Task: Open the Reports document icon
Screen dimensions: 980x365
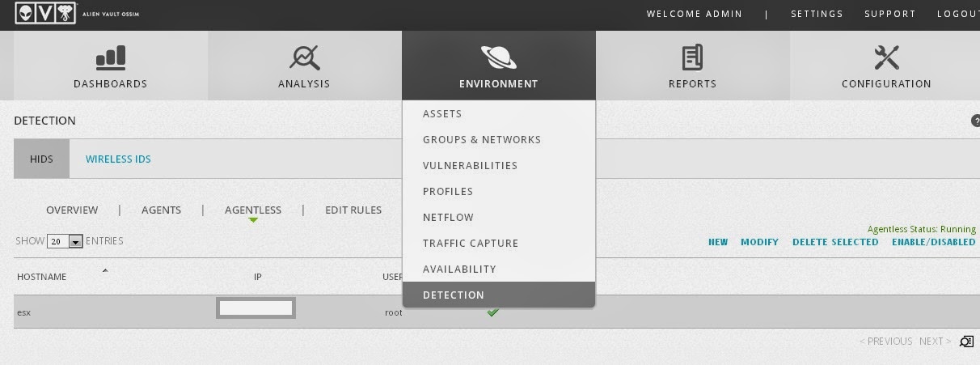Action: coord(692,57)
